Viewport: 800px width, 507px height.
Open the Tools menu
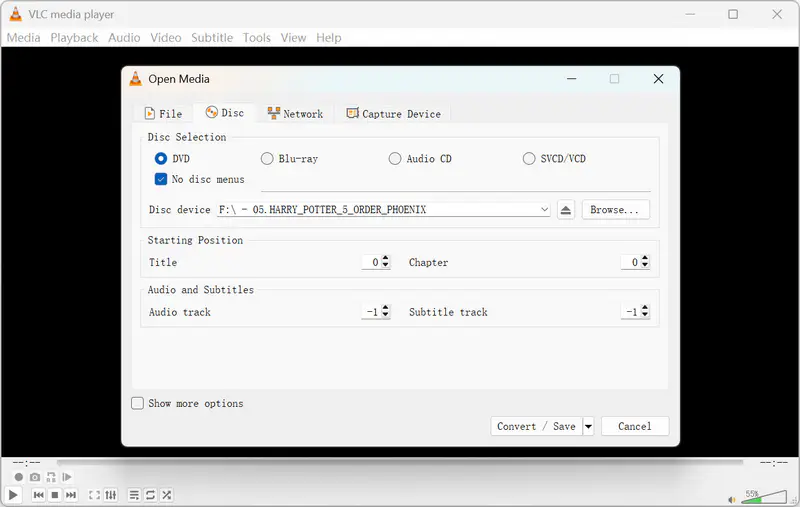point(256,38)
